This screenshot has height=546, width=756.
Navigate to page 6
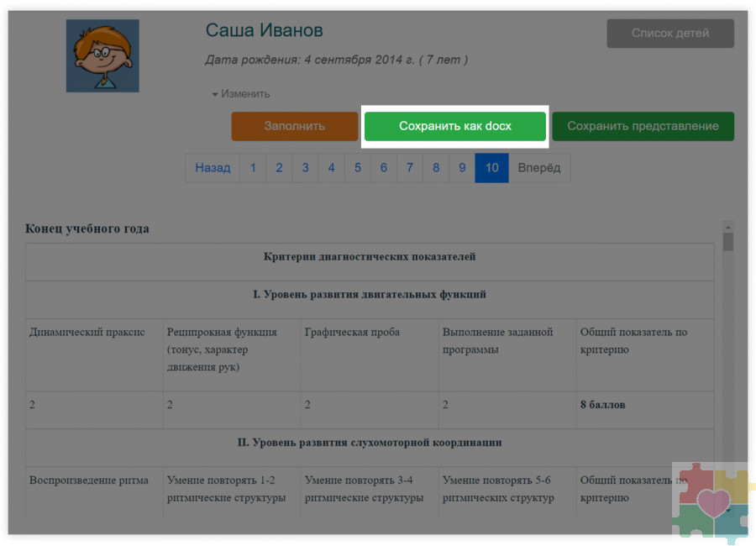coord(383,168)
